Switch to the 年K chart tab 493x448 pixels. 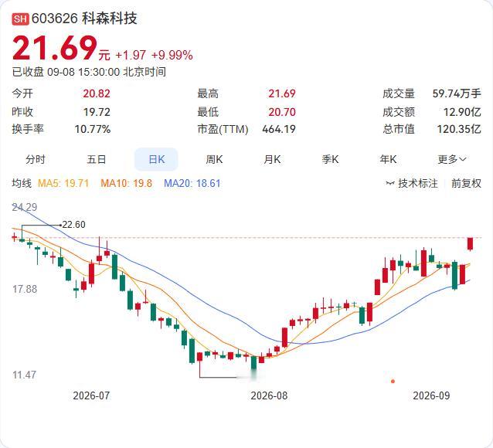click(x=388, y=159)
